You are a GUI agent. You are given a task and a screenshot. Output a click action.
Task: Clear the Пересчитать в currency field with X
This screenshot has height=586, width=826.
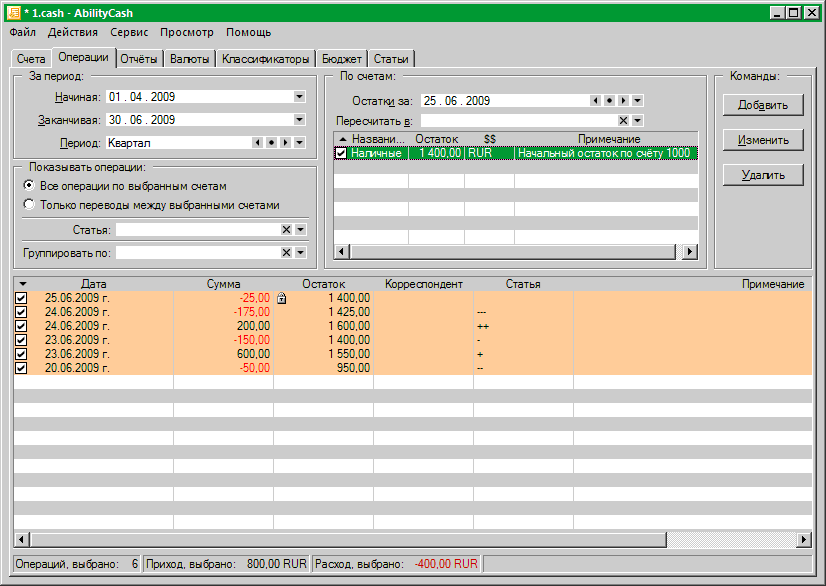[x=623, y=120]
